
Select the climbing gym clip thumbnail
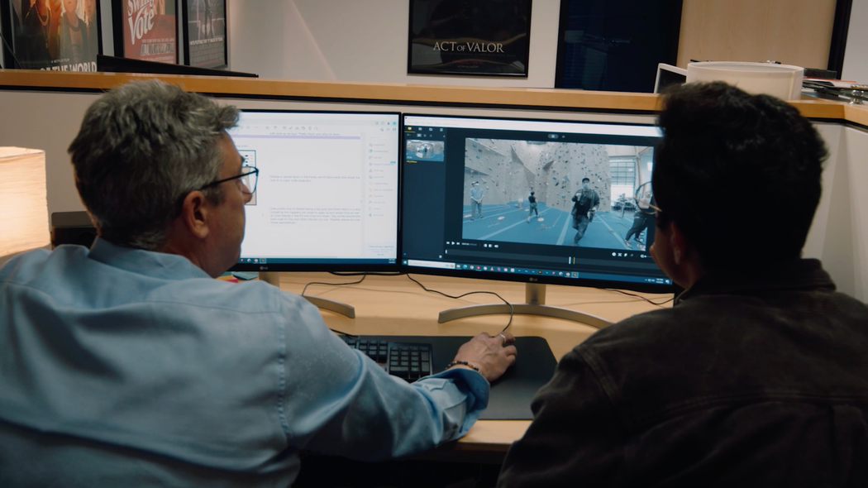click(x=425, y=150)
